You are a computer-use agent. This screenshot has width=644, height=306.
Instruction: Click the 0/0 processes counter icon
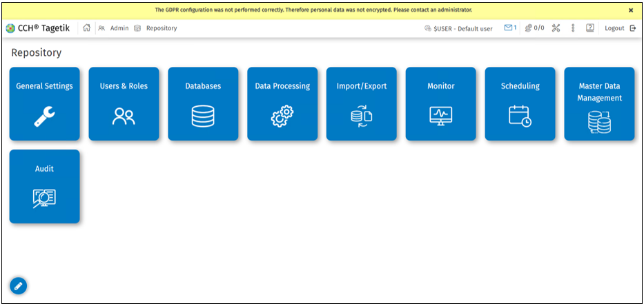[529, 28]
